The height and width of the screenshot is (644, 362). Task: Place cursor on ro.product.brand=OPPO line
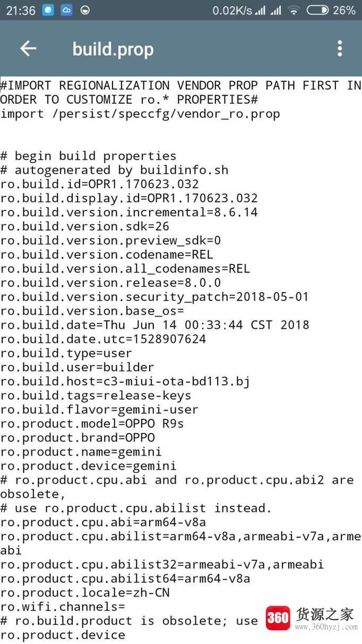[x=77, y=438]
